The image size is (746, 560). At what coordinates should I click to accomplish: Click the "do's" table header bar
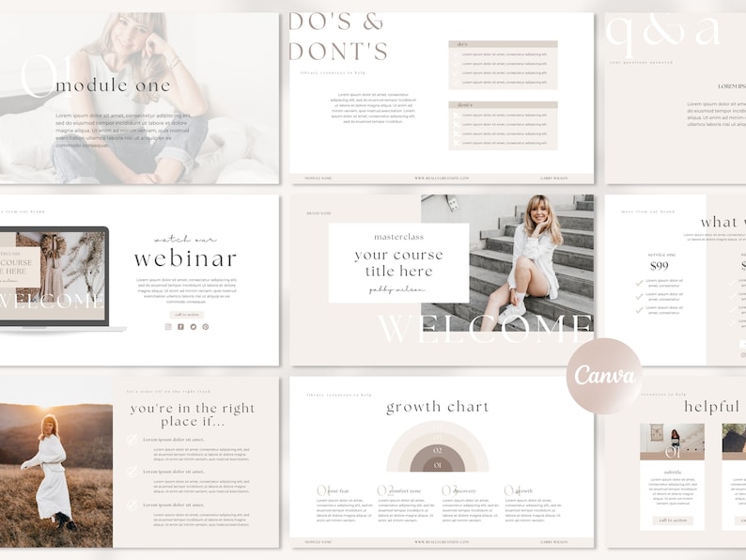[x=503, y=44]
